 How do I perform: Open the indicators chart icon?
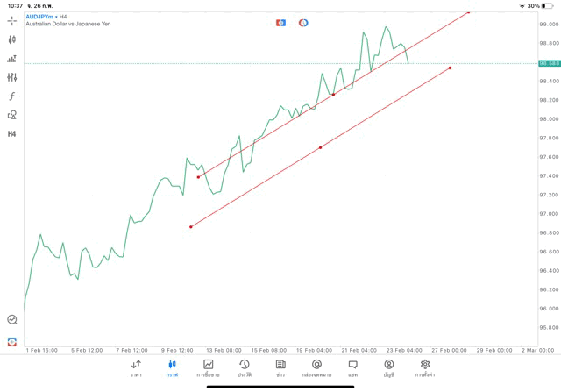tap(12, 59)
